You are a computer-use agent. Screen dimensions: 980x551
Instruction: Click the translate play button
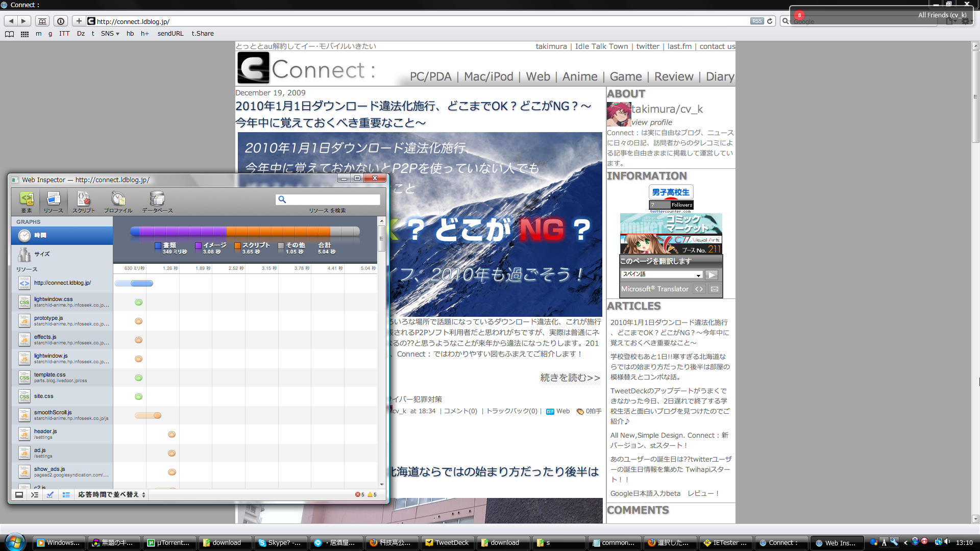coord(712,275)
